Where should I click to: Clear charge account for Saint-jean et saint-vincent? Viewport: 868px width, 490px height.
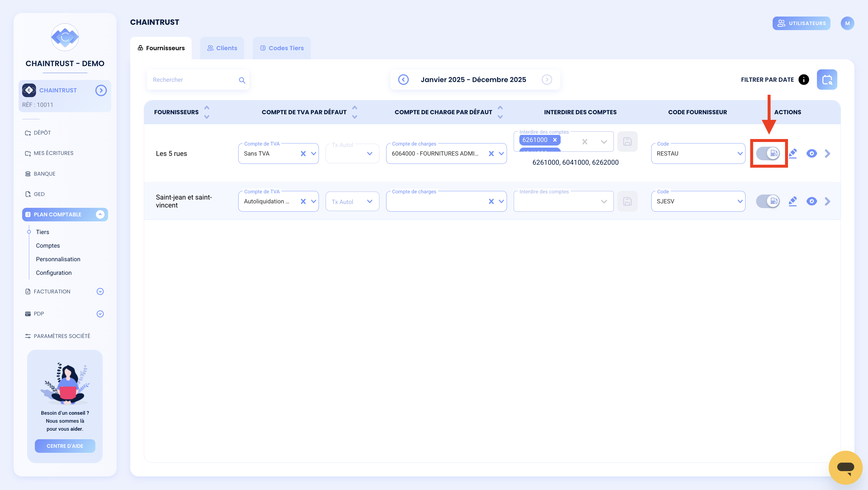[x=491, y=202]
